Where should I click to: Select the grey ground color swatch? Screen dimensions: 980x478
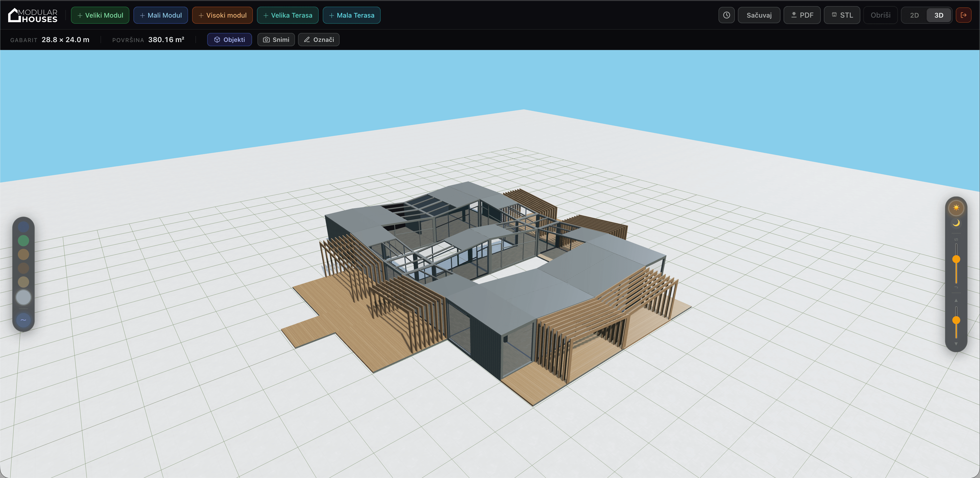(x=23, y=297)
